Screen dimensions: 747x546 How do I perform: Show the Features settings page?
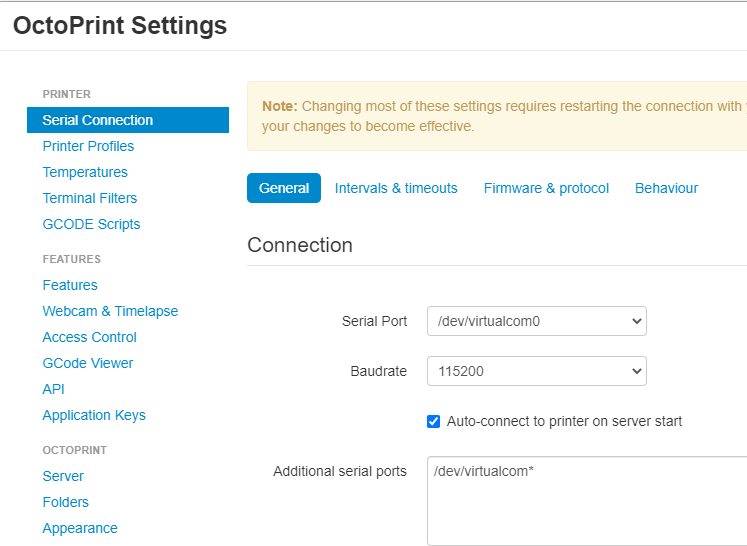[x=70, y=285]
